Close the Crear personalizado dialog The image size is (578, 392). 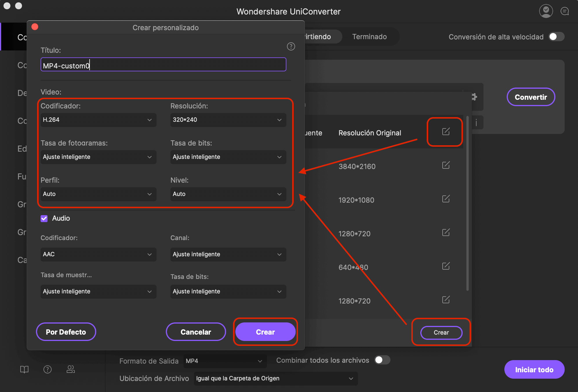pos(35,27)
